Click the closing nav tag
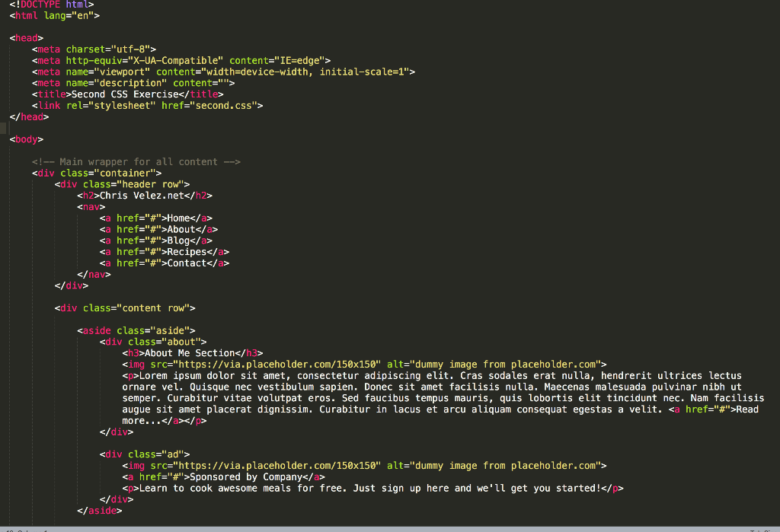The height and width of the screenshot is (532, 780). 94,275
